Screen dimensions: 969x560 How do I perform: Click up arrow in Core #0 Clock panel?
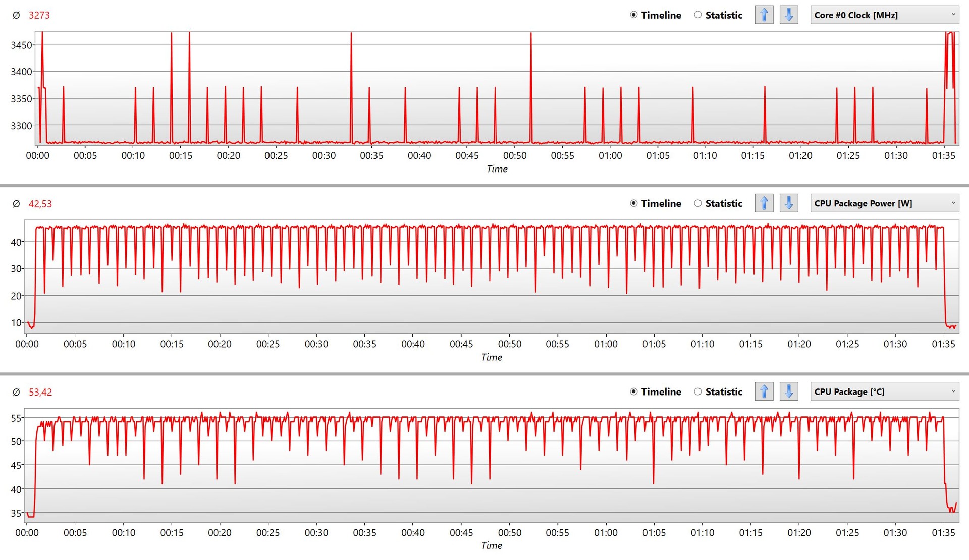click(x=764, y=15)
